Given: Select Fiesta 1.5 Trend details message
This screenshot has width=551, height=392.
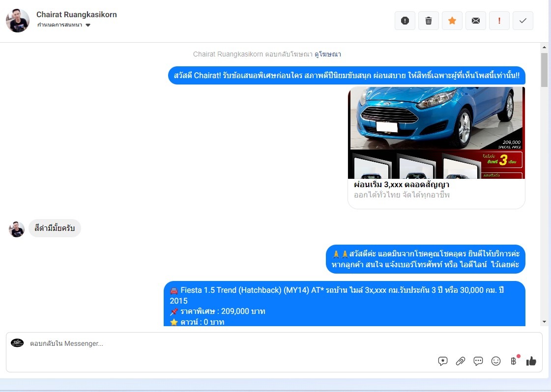Looking at the screenshot, I should click(x=345, y=304).
